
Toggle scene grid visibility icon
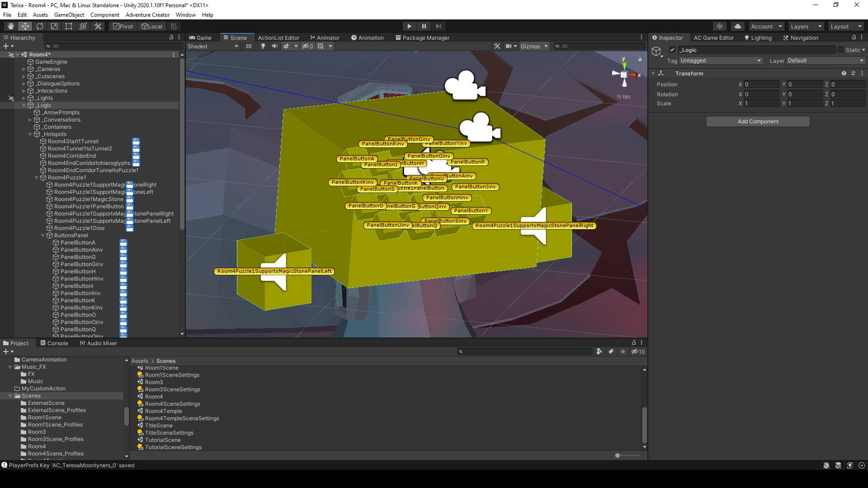click(321, 46)
